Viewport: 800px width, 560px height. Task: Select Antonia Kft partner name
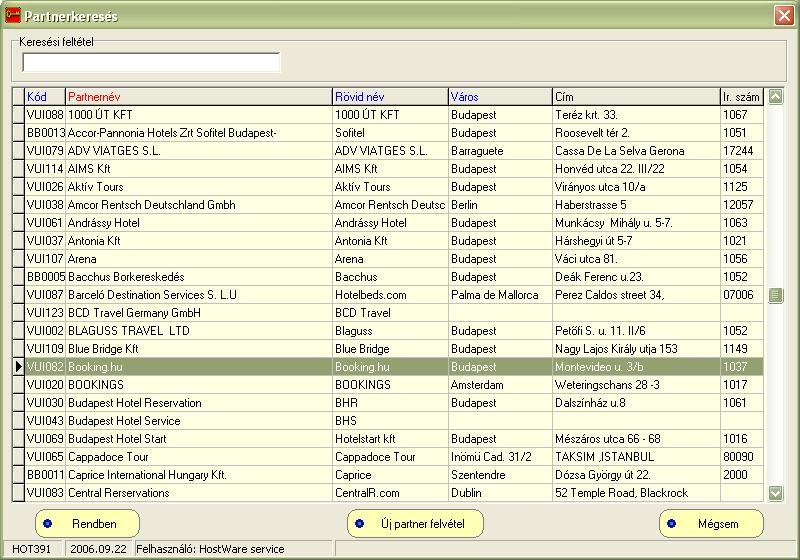pos(94,241)
